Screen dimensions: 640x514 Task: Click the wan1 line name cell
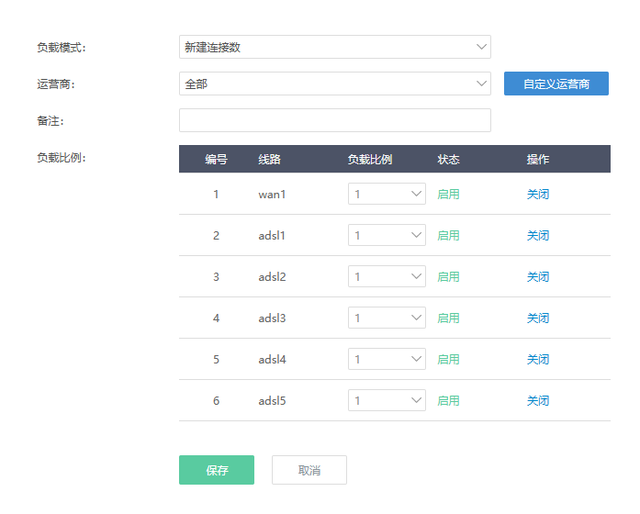point(272,194)
